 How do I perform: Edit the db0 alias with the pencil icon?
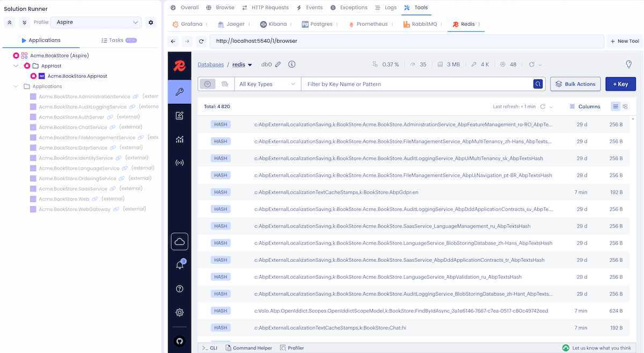[x=279, y=64]
